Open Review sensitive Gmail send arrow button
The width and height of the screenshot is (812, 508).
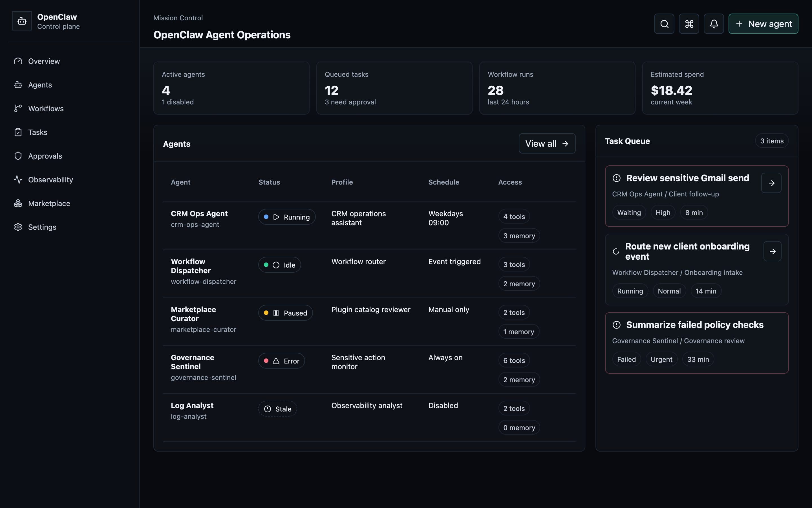(771, 183)
